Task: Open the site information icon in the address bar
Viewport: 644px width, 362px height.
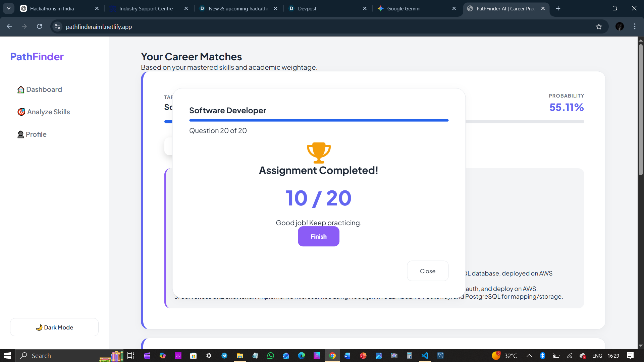Action: click(x=57, y=26)
